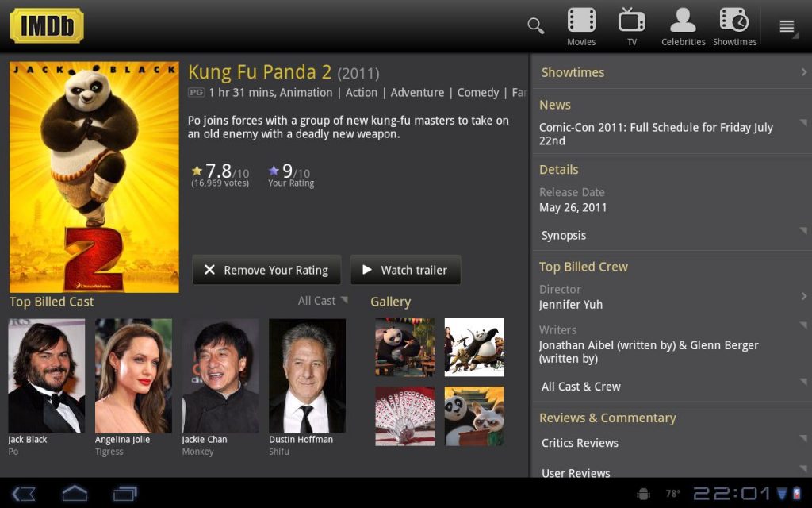The height and width of the screenshot is (508, 812).
Task: Open All Cast & Crew
Action: coord(672,387)
